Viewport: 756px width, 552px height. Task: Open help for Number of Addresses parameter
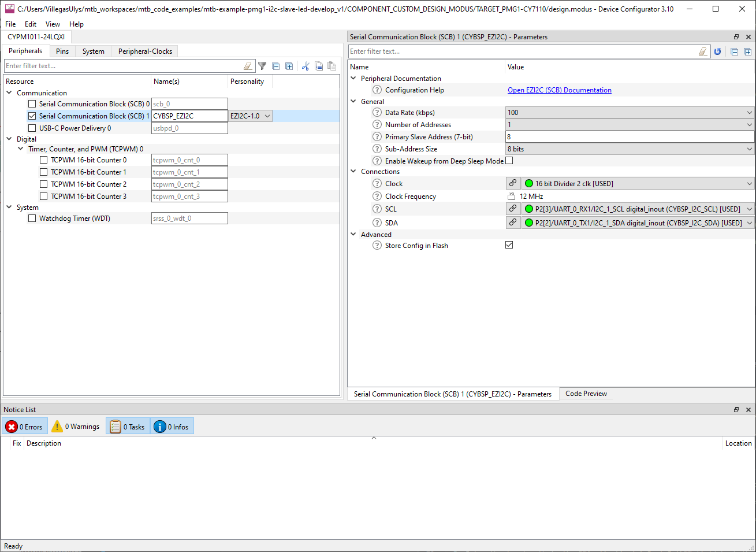tap(377, 125)
